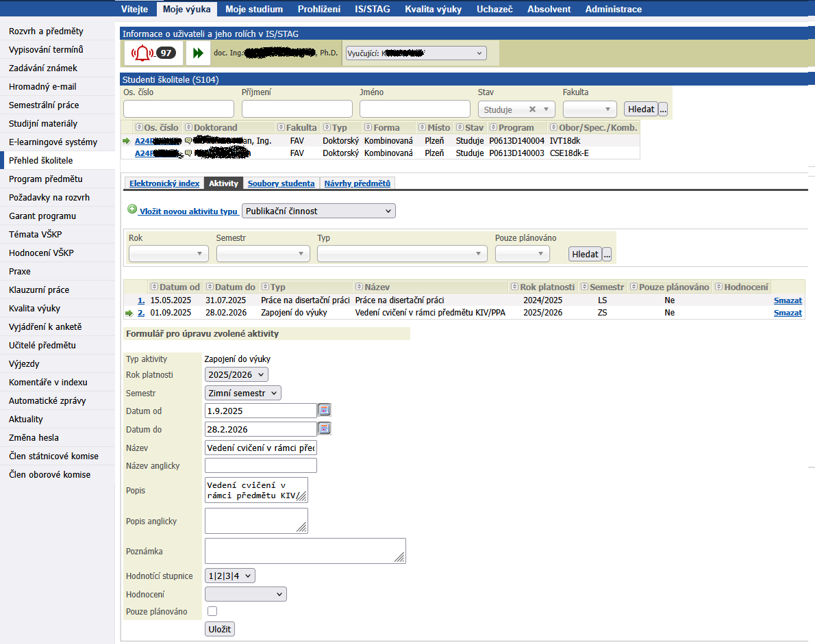Open the Publikační činnost activity type dropdown
Screen dimensions: 815x644
(x=318, y=211)
